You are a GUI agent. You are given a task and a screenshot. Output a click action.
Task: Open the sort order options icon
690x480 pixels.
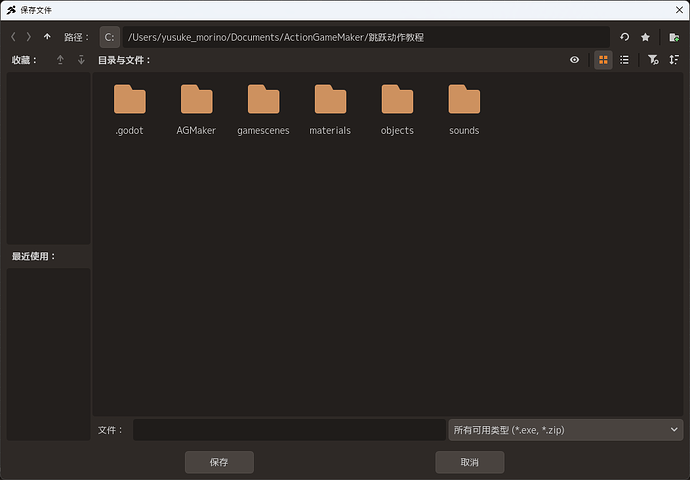pyautogui.click(x=674, y=60)
